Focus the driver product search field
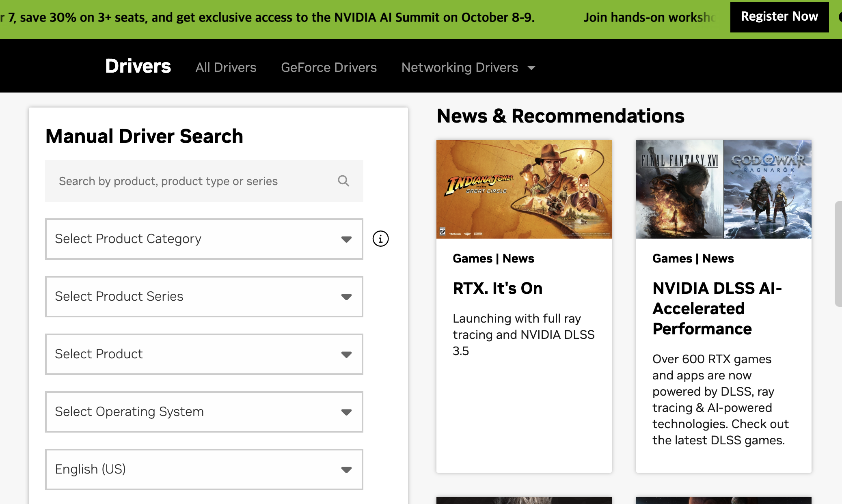Viewport: 842px width, 504px height. pyautogui.click(x=191, y=181)
